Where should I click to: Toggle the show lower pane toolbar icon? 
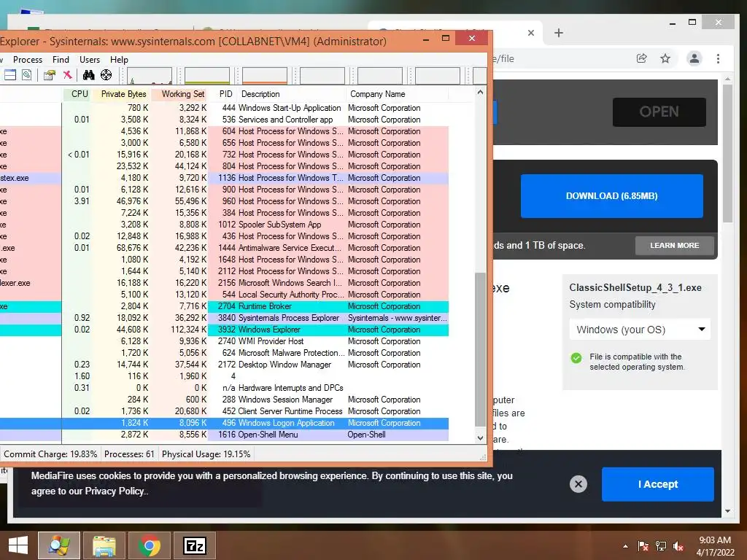coord(10,75)
